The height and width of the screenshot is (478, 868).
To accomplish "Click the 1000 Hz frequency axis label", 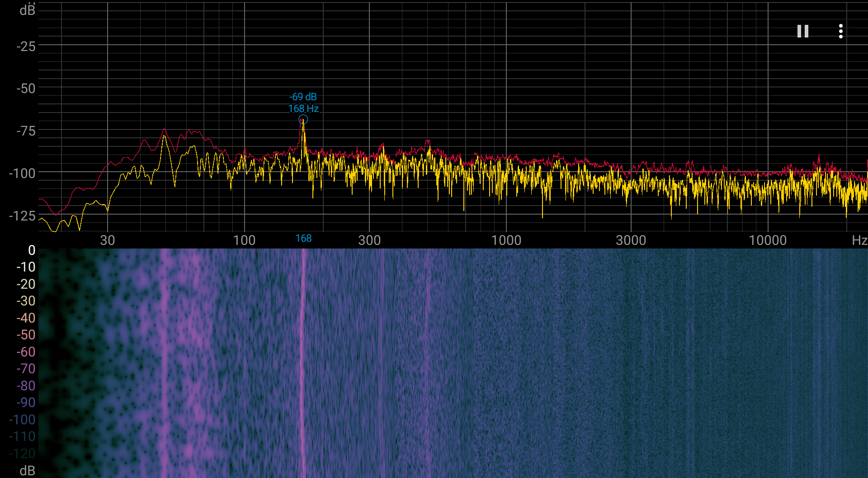I will (x=506, y=240).
